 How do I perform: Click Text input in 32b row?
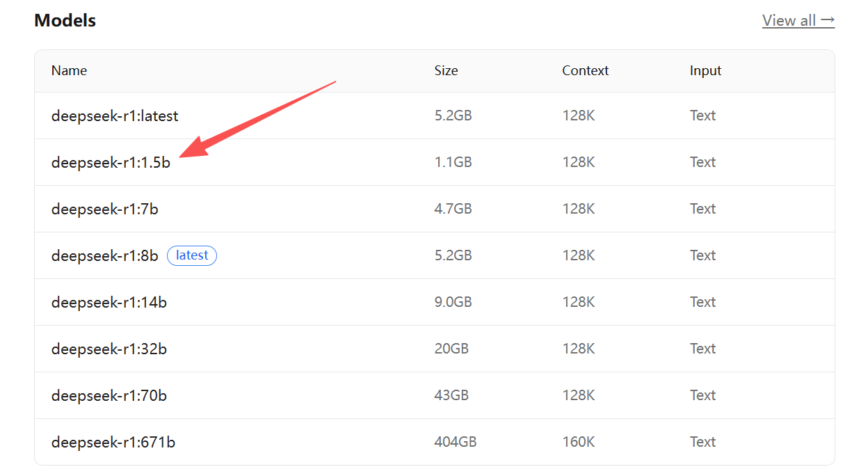pos(703,349)
